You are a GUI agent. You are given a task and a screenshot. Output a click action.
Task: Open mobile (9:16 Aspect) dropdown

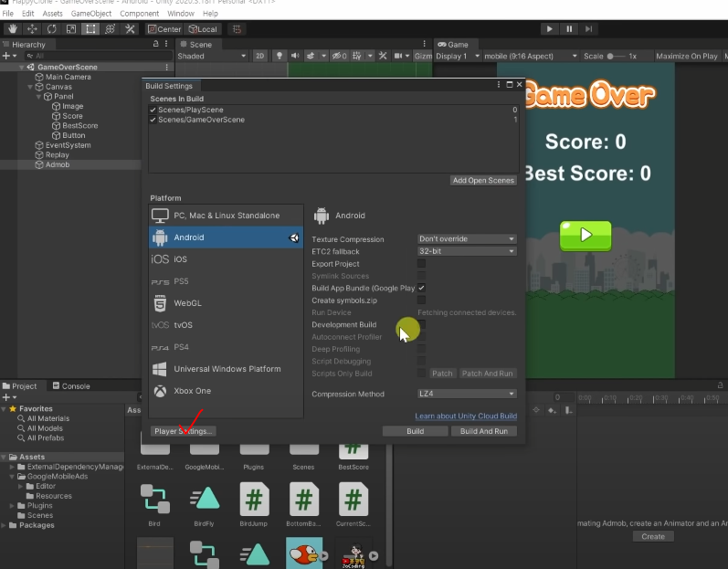tap(530, 56)
